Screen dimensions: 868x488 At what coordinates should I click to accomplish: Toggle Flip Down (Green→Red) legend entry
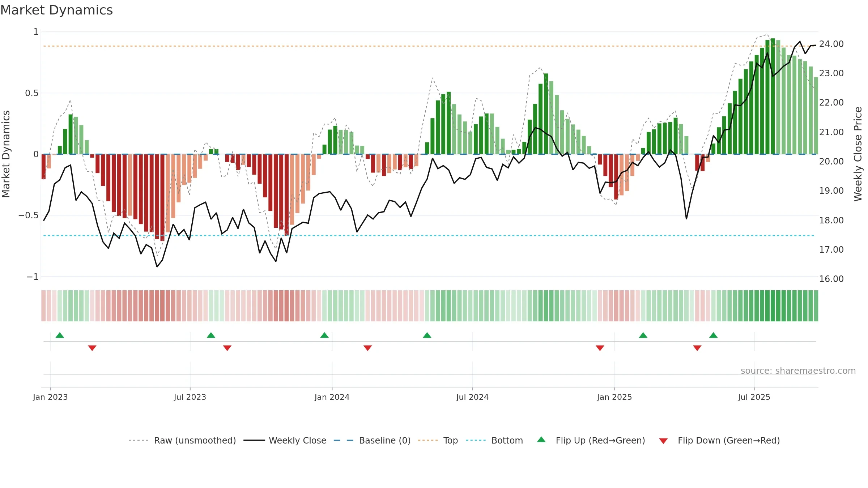coord(719,440)
